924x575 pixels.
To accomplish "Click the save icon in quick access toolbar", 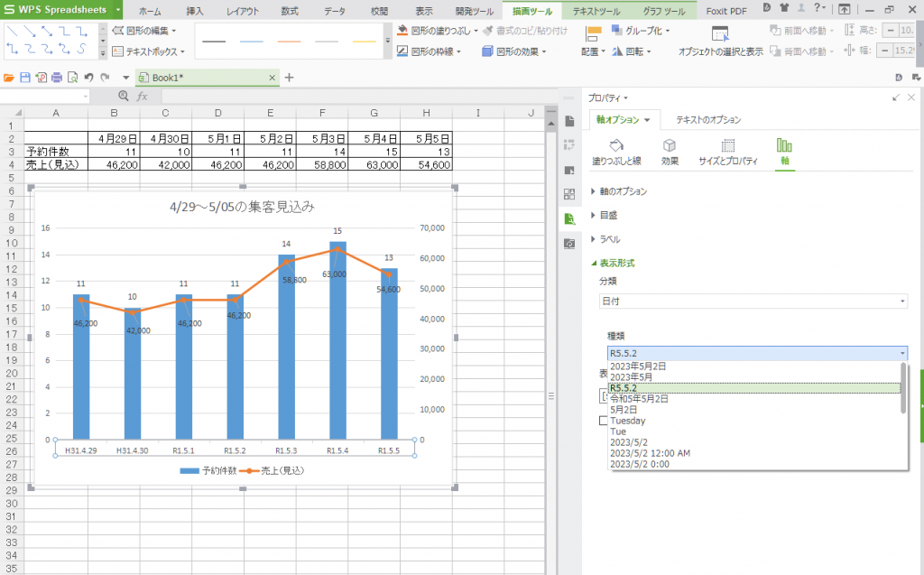I will 25,78.
